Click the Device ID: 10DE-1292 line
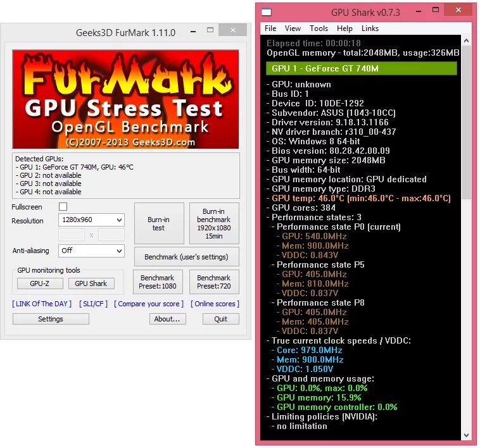Viewport: 480px width, 448px height. pos(315,103)
